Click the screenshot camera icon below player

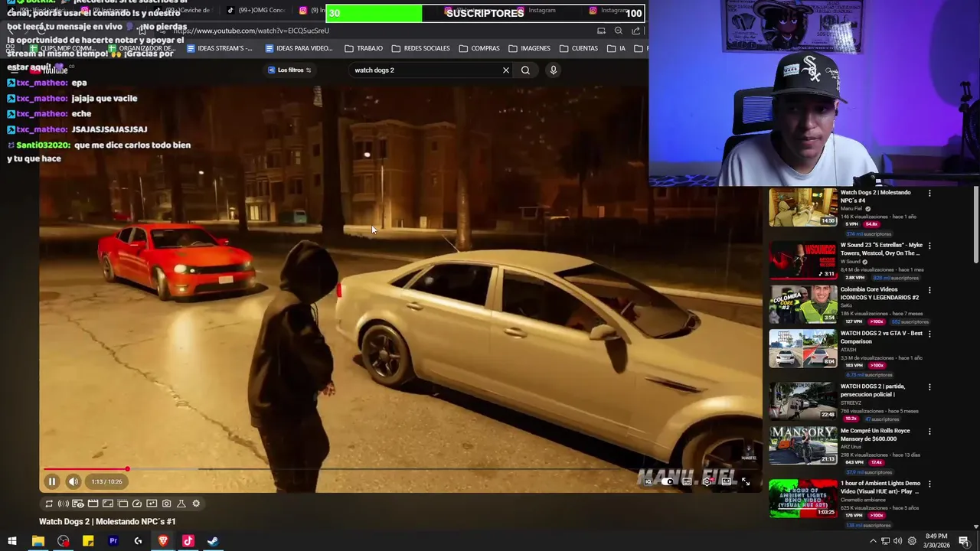pyautogui.click(x=166, y=504)
